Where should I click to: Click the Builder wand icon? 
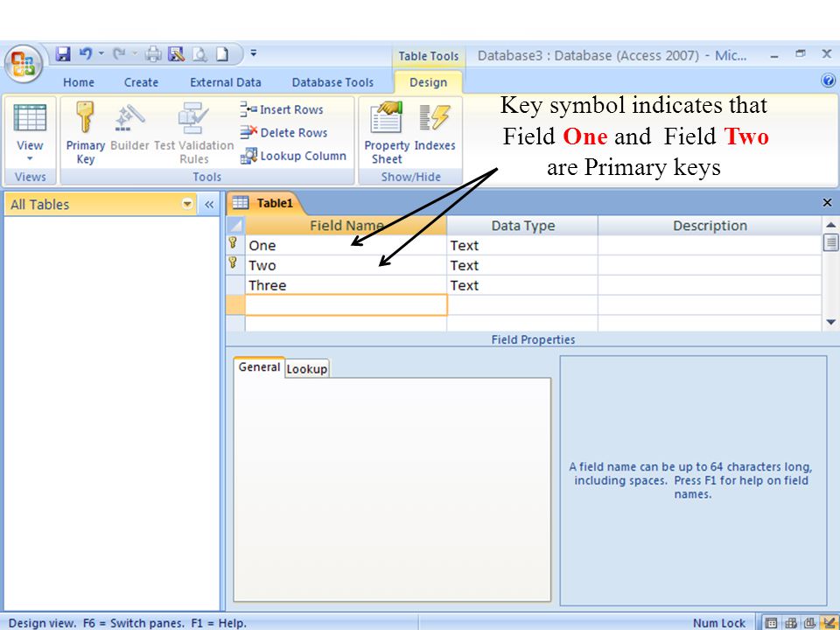point(129,128)
